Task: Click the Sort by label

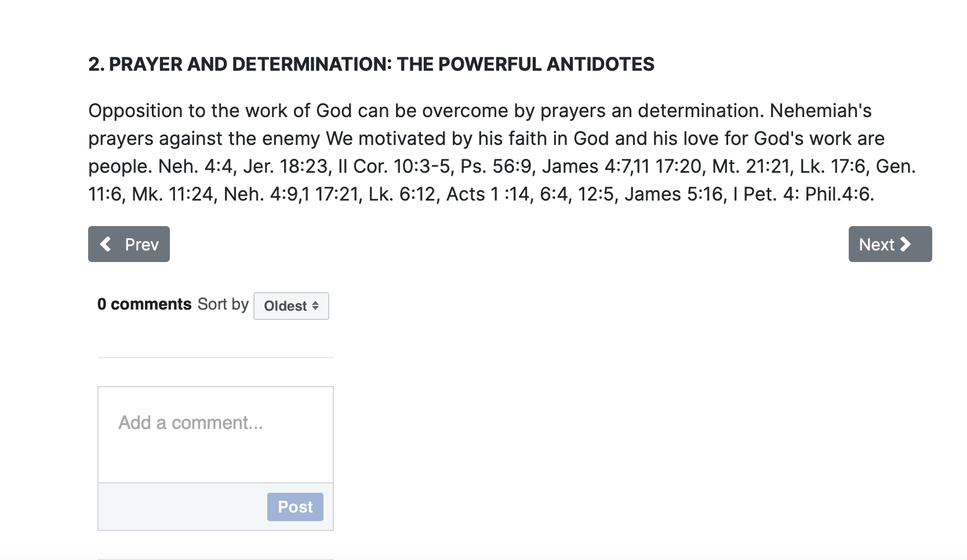Action: click(x=223, y=304)
